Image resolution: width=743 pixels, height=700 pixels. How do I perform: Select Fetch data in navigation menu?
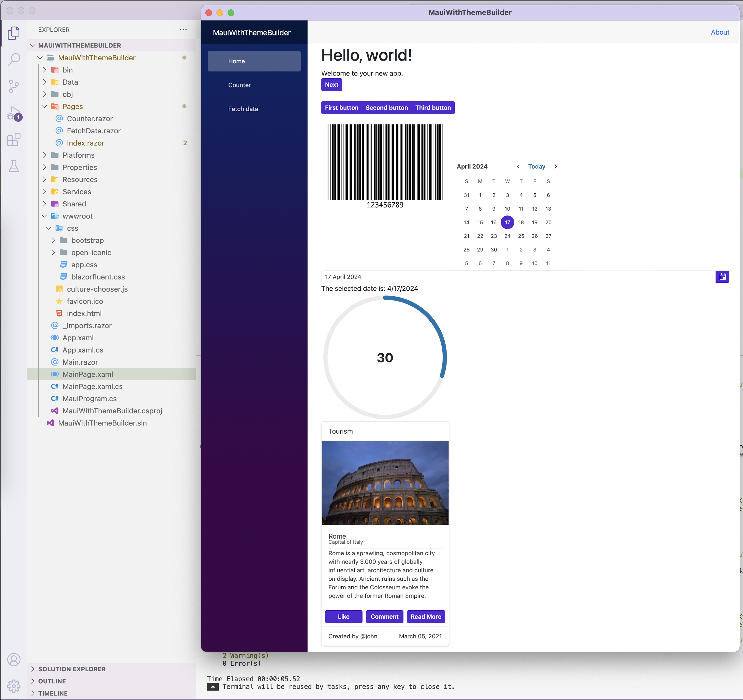[254, 109]
